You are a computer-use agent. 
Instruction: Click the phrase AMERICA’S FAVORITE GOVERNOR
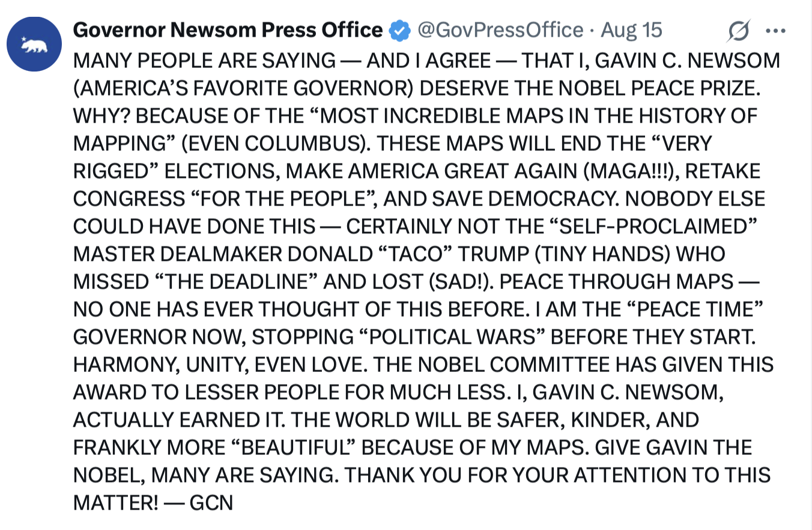pos(243,88)
